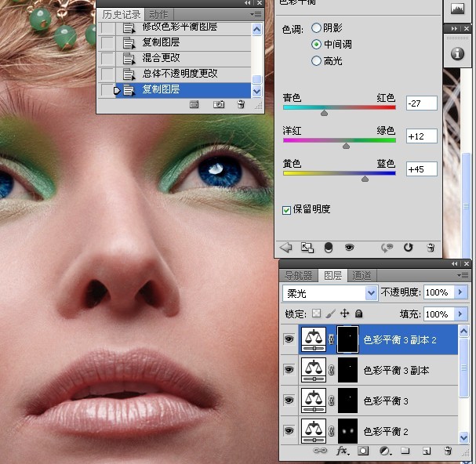Hide the 色彩平衡 2 layer
The height and width of the screenshot is (464, 476).
[289, 430]
